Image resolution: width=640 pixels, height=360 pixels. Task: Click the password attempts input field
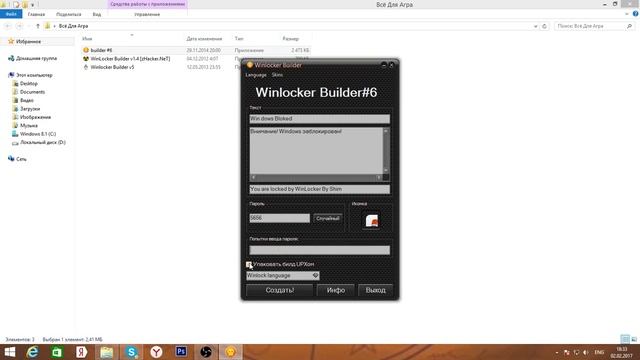coord(320,250)
